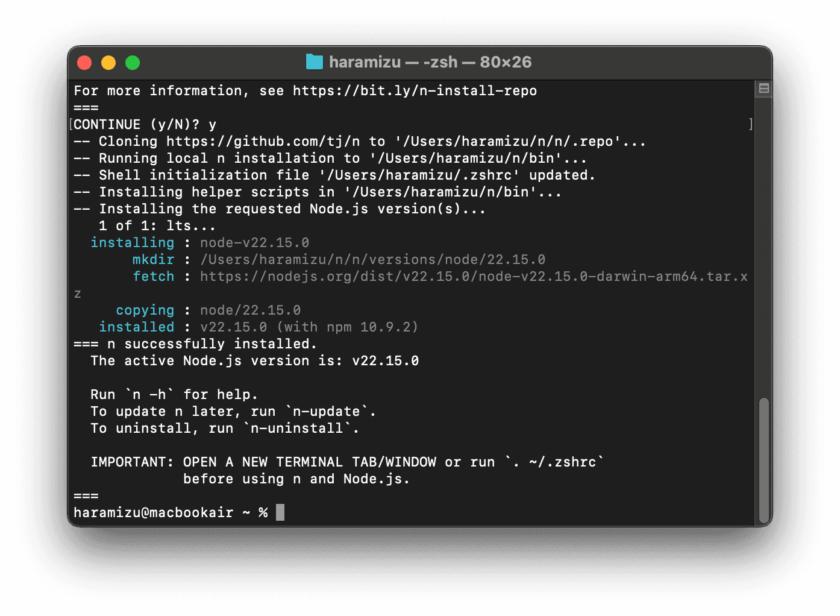Minimize the Terminal with yellow button
Image resolution: width=840 pixels, height=616 pixels.
[x=108, y=63]
